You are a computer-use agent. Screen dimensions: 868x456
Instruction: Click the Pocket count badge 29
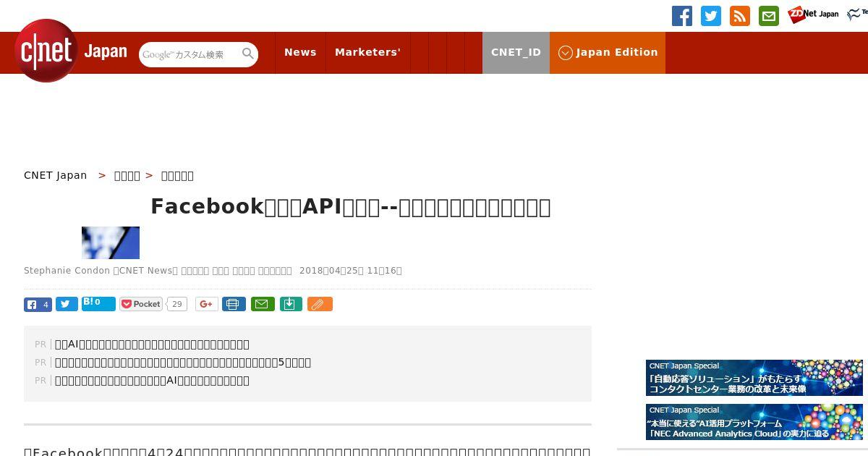(x=176, y=304)
